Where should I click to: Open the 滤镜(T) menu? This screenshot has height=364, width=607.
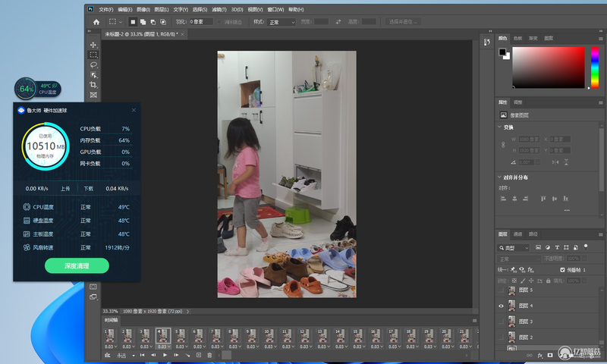click(219, 9)
